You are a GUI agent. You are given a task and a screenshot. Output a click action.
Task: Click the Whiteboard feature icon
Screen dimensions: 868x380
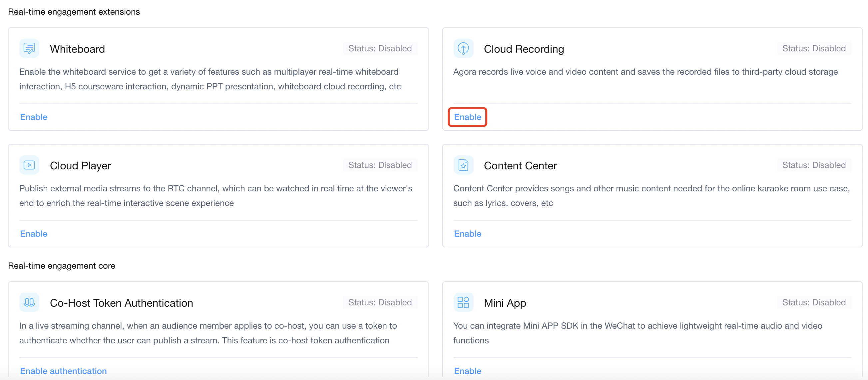click(x=29, y=49)
